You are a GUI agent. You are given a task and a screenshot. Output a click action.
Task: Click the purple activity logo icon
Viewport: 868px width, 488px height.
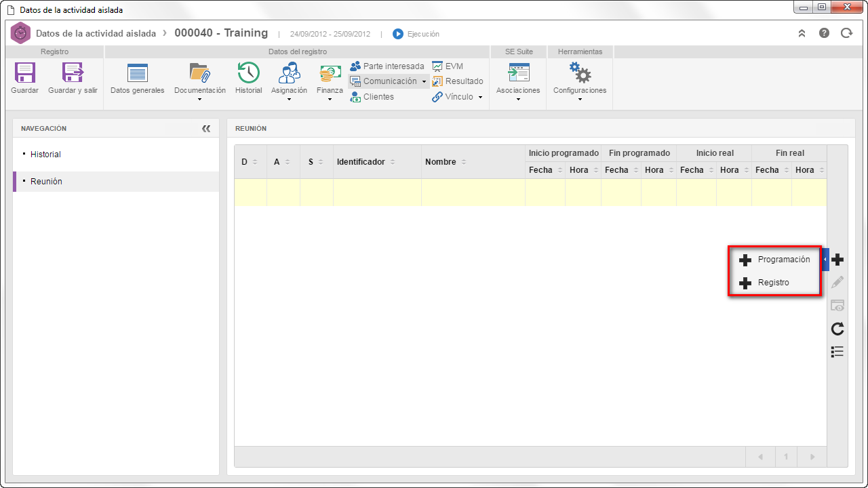(20, 33)
